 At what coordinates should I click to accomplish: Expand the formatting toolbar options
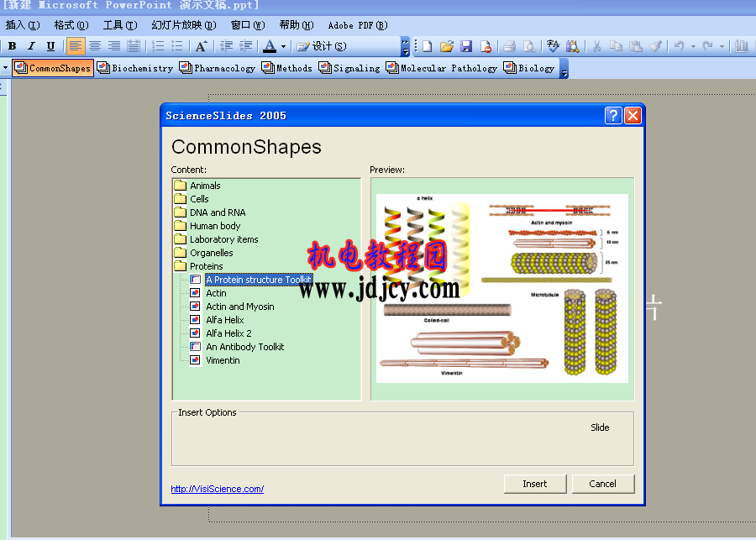coord(405,46)
